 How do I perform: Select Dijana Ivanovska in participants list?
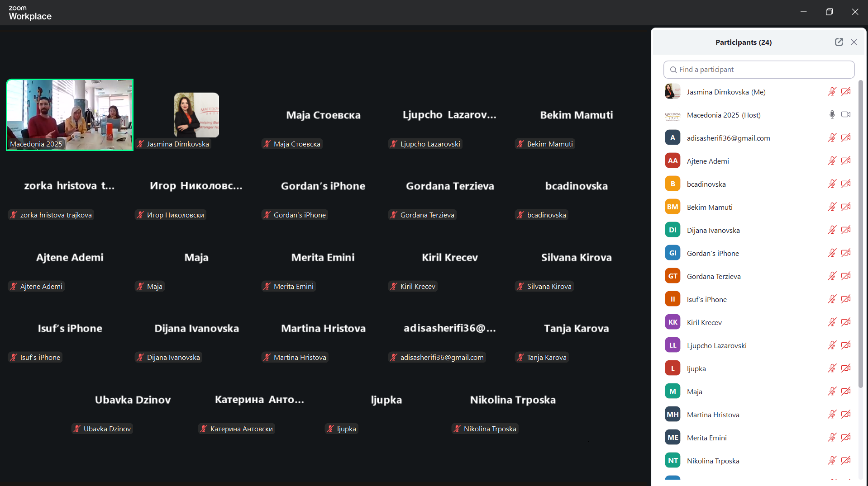(713, 230)
